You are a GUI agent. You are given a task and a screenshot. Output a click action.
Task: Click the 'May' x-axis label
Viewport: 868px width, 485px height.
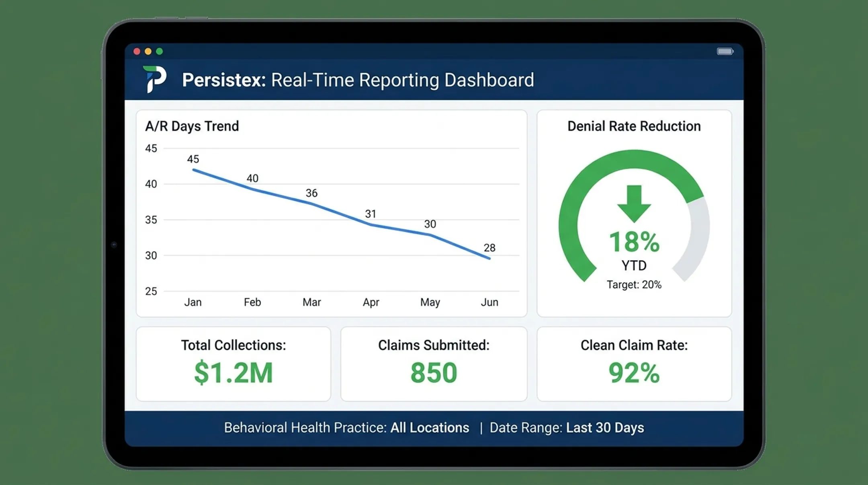pos(430,302)
